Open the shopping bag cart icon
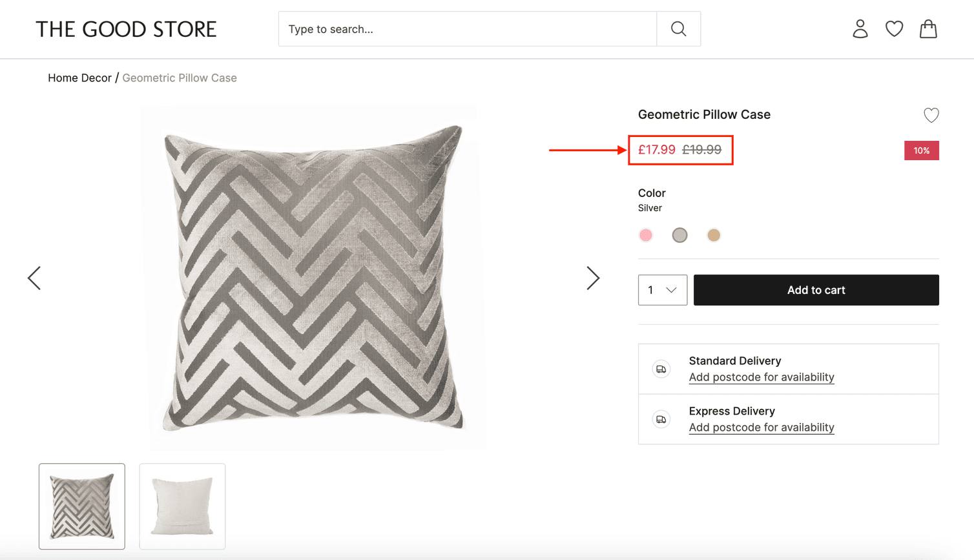This screenshot has height=560, width=974. (x=928, y=28)
